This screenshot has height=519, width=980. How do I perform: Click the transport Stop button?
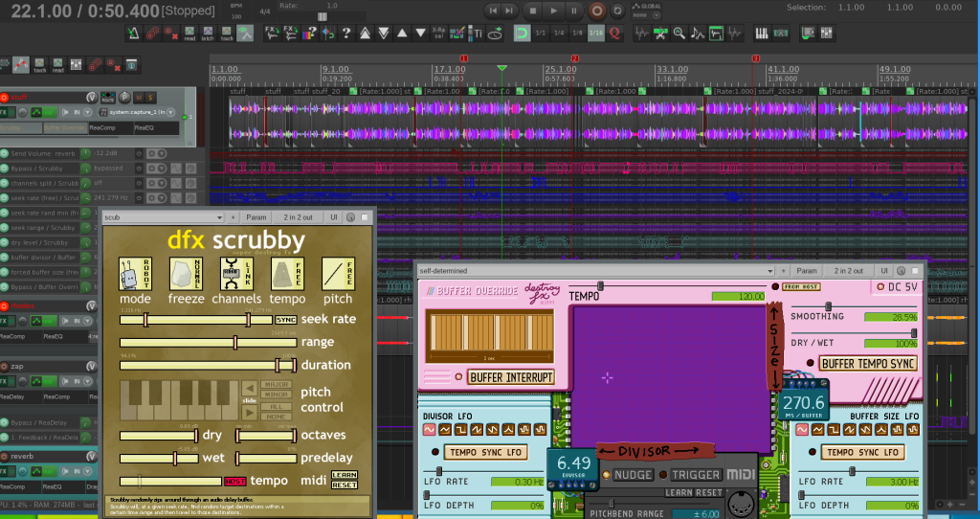pyautogui.click(x=533, y=10)
